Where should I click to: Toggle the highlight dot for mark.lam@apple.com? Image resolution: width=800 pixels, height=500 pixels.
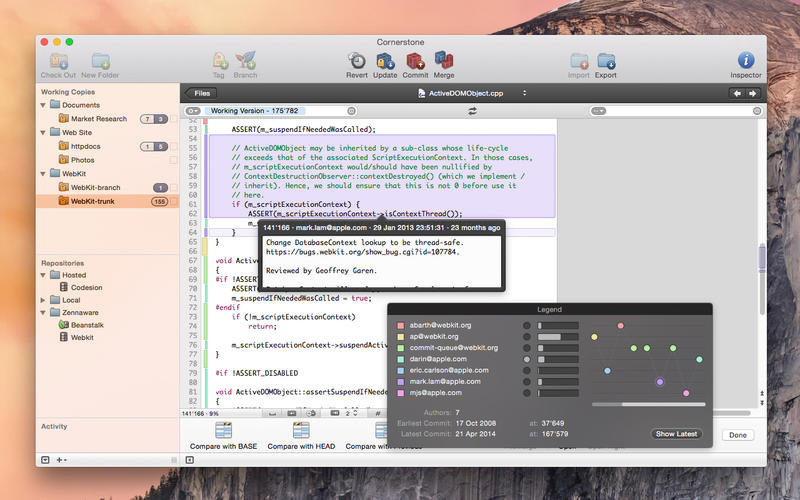click(527, 382)
